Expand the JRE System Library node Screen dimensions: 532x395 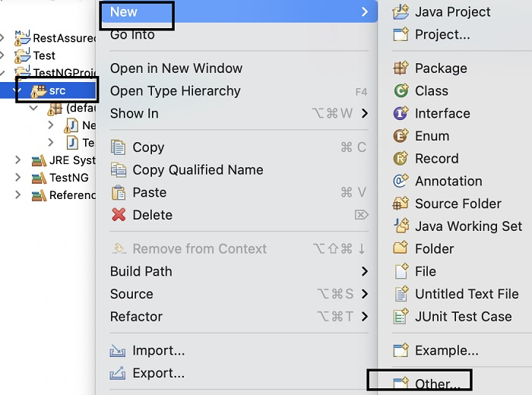(x=18, y=160)
